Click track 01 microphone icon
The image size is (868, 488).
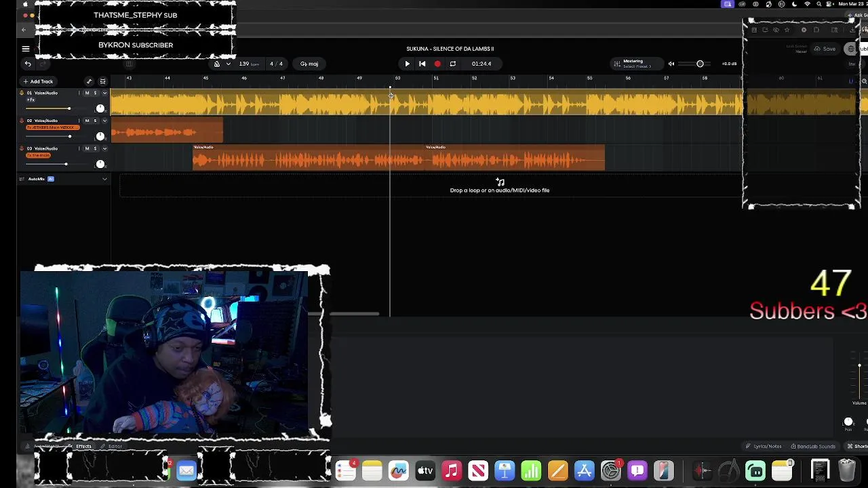21,93
